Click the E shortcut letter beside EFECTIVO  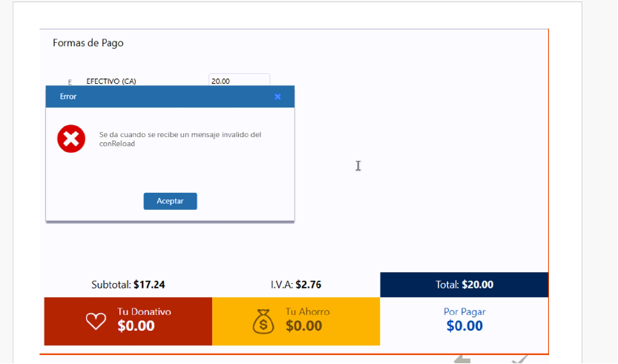(70, 82)
